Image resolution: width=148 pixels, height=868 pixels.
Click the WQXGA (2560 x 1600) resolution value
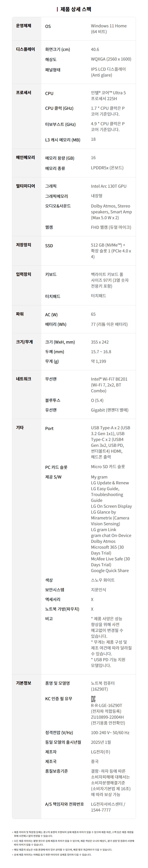[x=111, y=59]
